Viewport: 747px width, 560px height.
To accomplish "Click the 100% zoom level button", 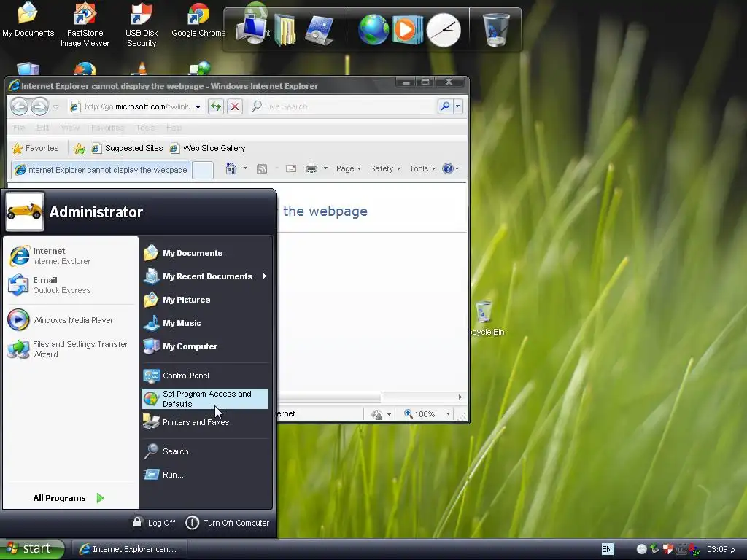I will click(419, 414).
